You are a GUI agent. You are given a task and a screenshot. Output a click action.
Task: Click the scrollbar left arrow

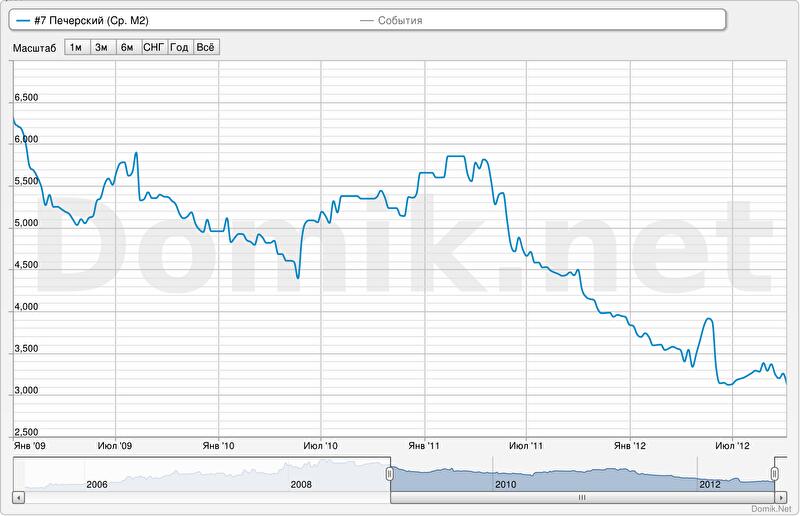pos(18,497)
